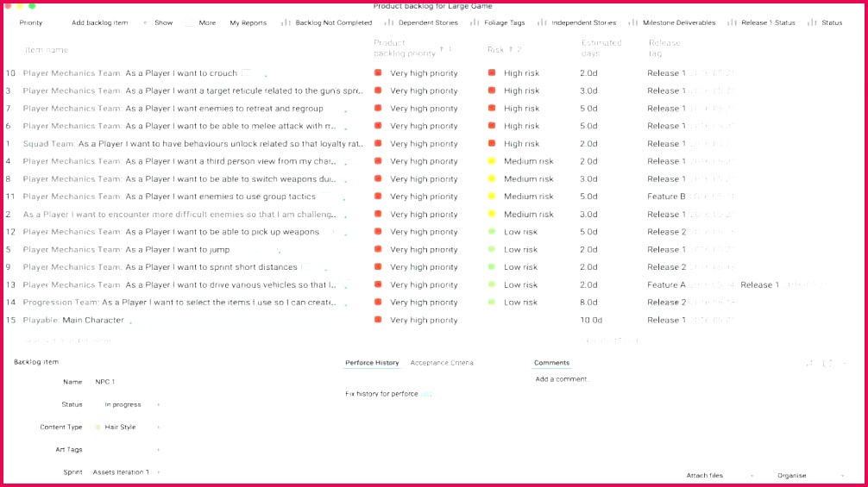The height and width of the screenshot is (487, 868).
Task: Click the 8.0d estimated days value
Action: 589,303
